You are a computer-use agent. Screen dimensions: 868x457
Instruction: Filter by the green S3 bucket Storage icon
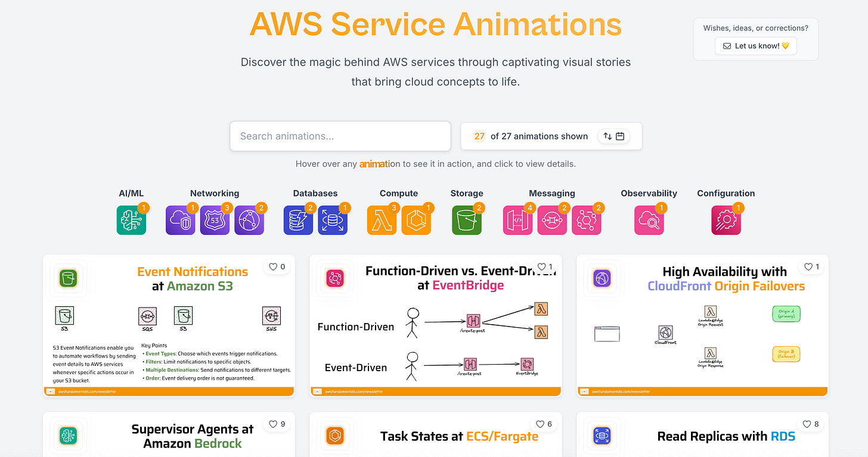467,220
